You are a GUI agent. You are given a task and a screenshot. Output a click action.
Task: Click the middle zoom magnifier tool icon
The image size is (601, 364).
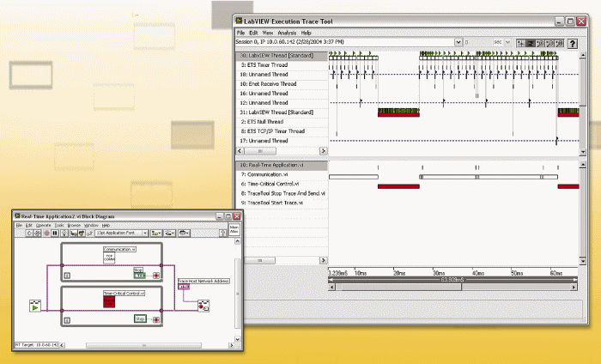(x=549, y=43)
